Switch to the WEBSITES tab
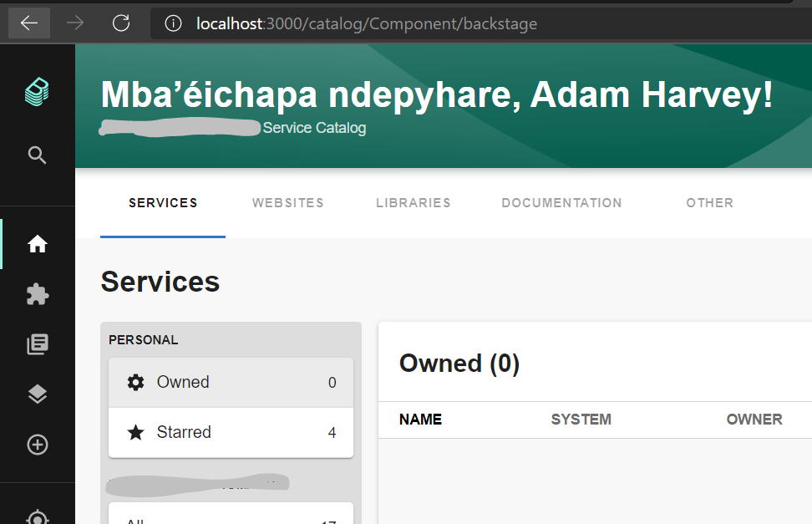 click(287, 202)
